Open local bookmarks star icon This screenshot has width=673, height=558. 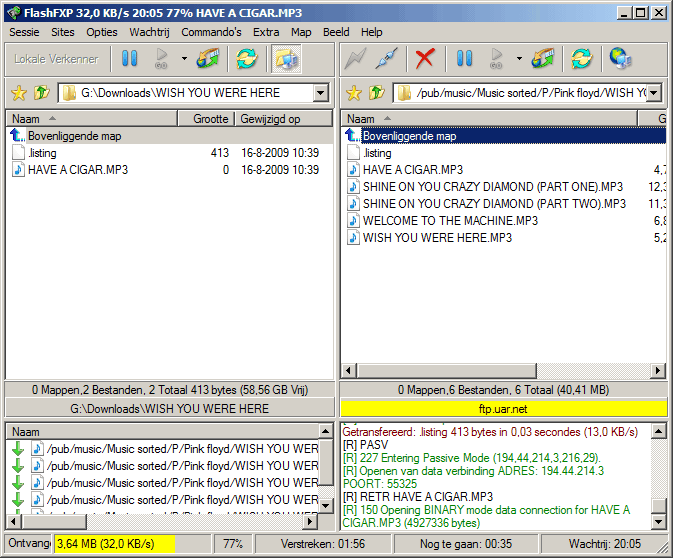tap(19, 93)
